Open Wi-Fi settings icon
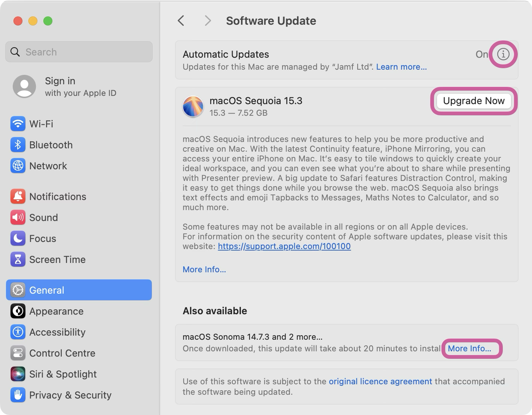This screenshot has height=415, width=532. coord(18,124)
